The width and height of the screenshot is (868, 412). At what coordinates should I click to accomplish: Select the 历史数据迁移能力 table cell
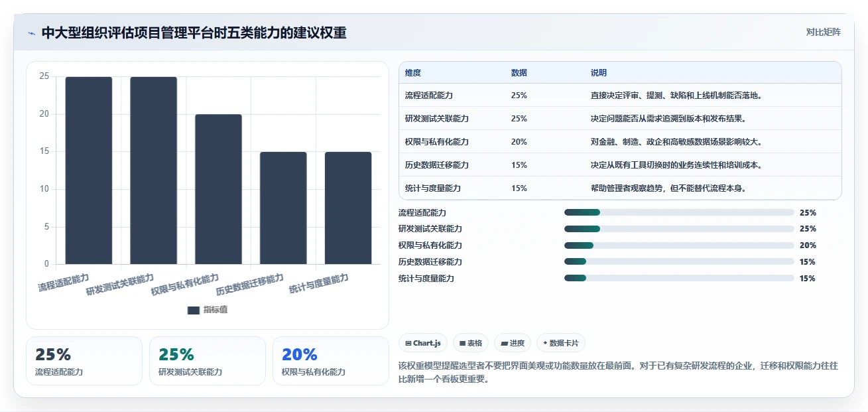[x=437, y=165]
